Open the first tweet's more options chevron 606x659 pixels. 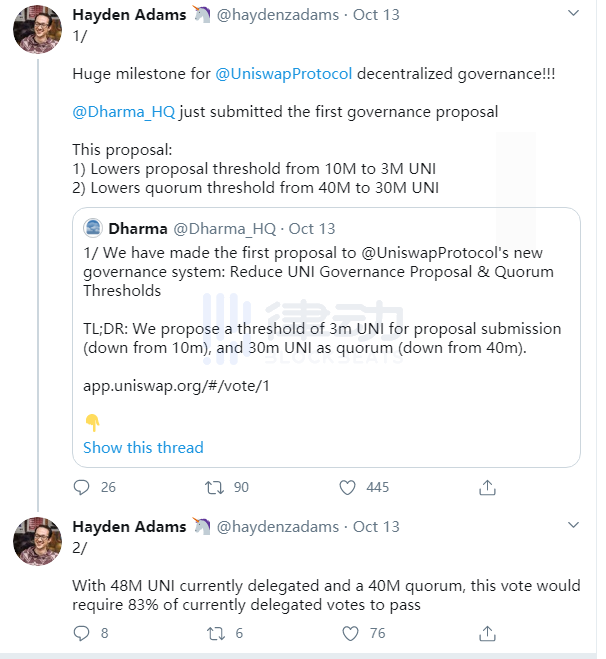tap(572, 14)
